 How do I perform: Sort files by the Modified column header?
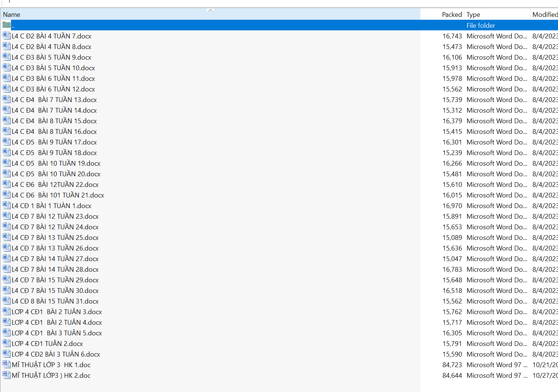point(545,15)
